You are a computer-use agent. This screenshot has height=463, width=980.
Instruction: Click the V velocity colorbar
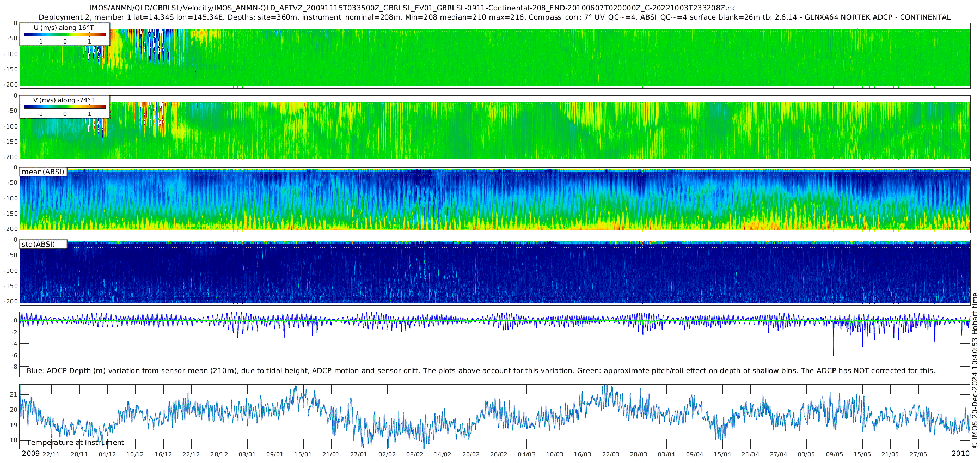65,107
